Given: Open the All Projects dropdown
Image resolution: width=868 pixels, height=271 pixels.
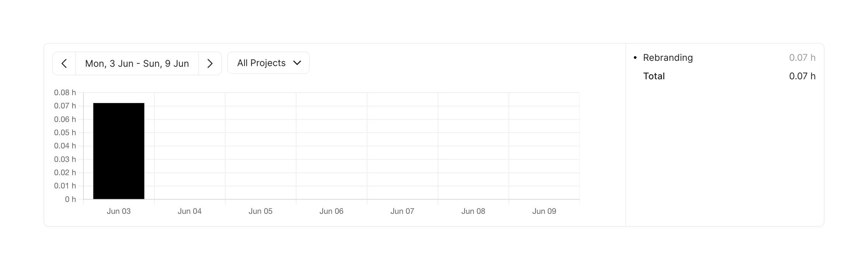Looking at the screenshot, I should pos(268,63).
